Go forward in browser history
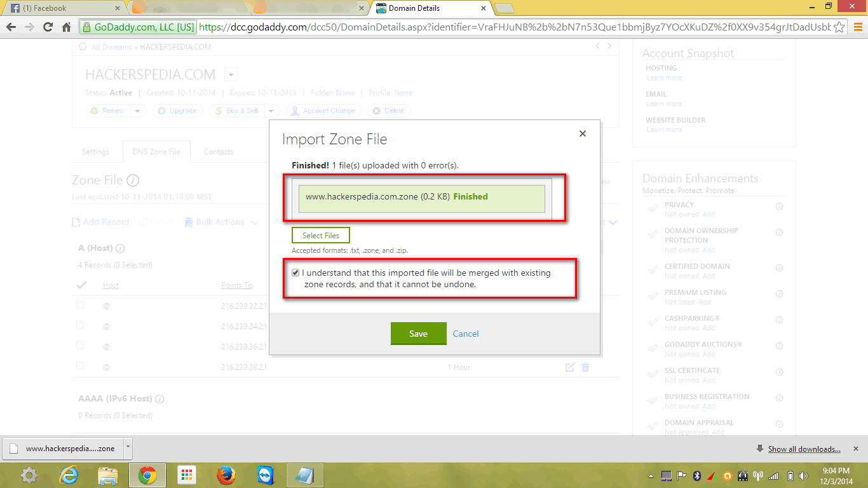 [29, 27]
